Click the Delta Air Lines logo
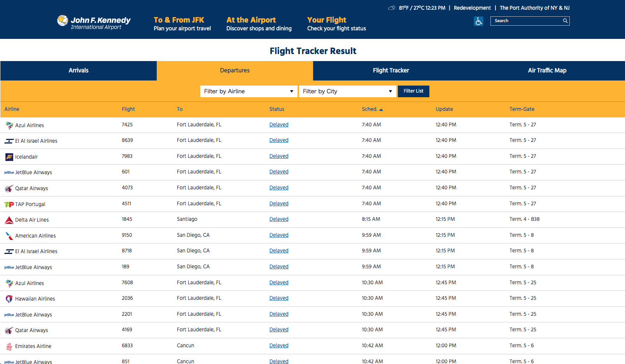The image size is (625, 364). [9, 220]
